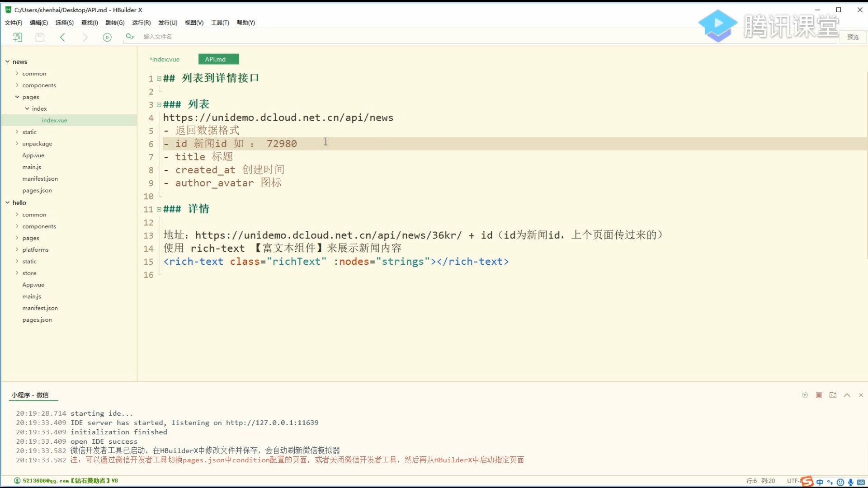Save current file using save icon

[x=40, y=37]
